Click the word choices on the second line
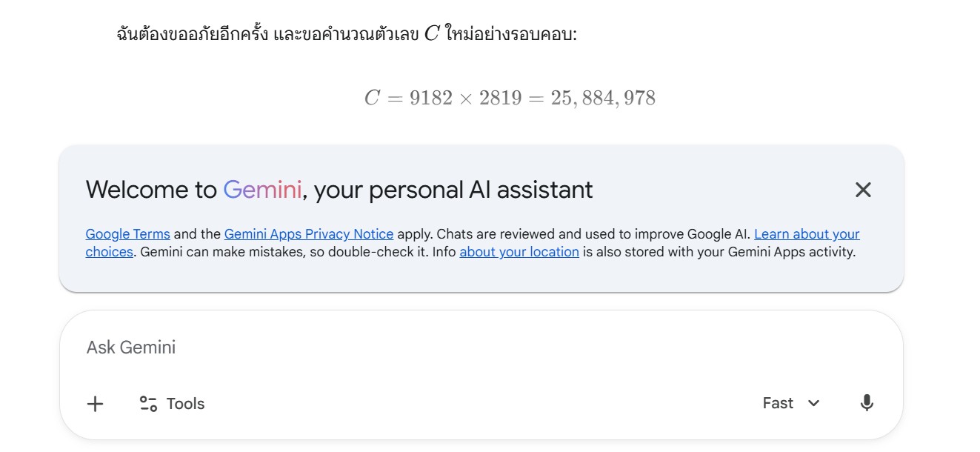 (x=109, y=252)
